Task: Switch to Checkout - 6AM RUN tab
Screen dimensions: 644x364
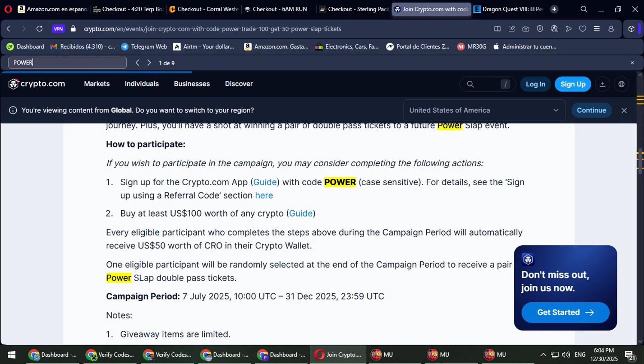Action: click(x=279, y=9)
